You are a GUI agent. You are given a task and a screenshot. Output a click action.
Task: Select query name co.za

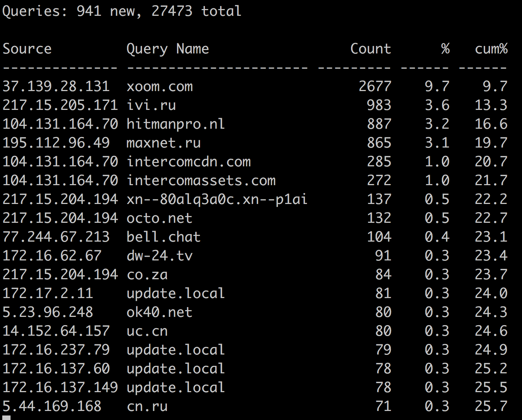point(147,275)
